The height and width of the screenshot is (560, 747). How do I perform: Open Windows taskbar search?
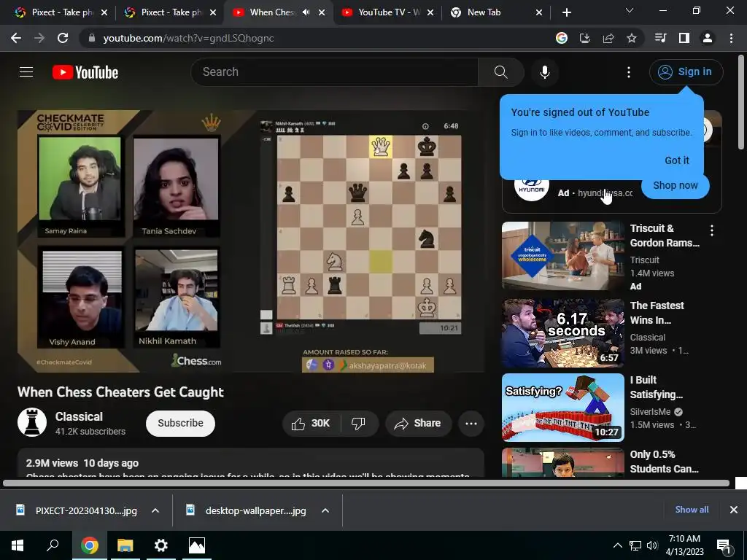[x=53, y=545]
